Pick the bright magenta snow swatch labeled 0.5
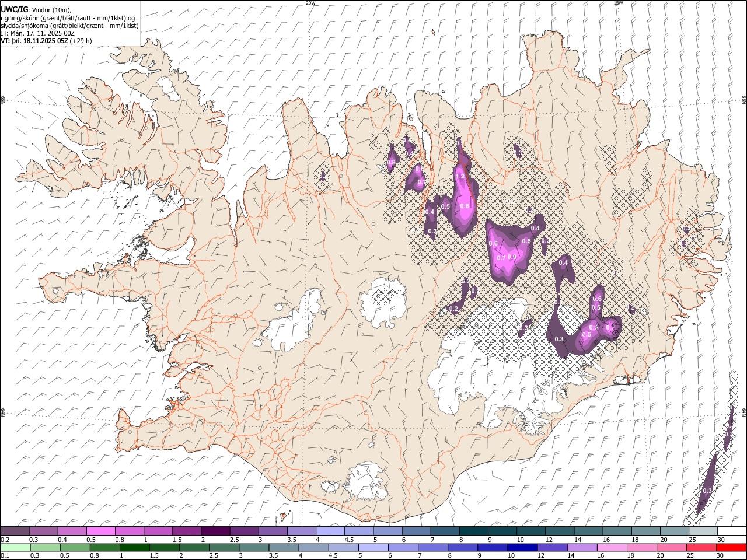 (101, 531)
